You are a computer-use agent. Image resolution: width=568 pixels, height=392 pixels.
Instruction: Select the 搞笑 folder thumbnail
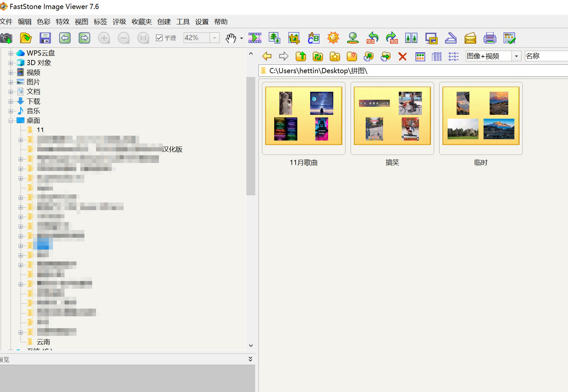[x=392, y=118]
